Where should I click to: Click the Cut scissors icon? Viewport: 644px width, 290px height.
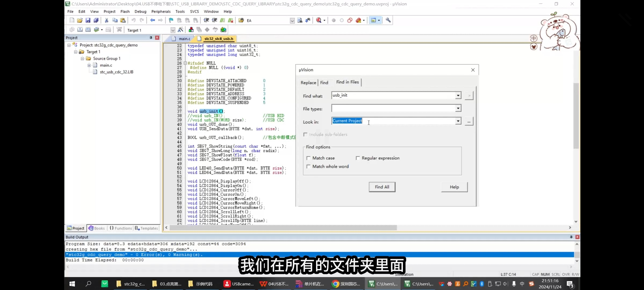107,20
